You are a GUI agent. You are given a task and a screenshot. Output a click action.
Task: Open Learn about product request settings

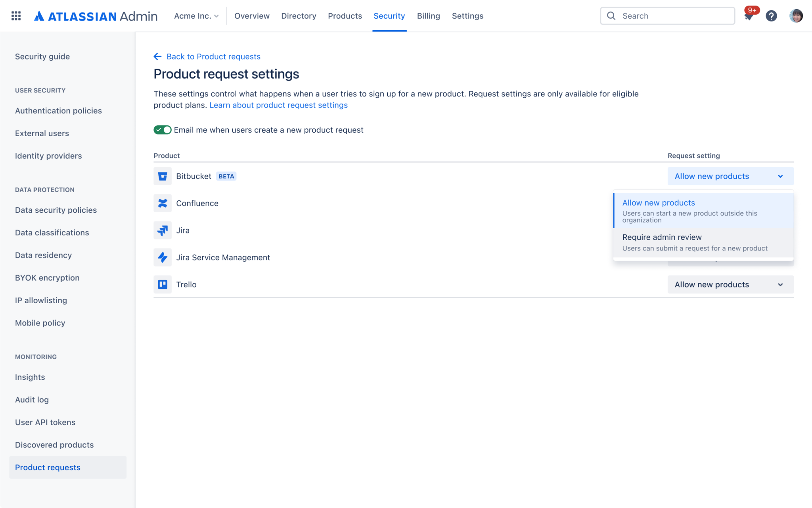278,105
